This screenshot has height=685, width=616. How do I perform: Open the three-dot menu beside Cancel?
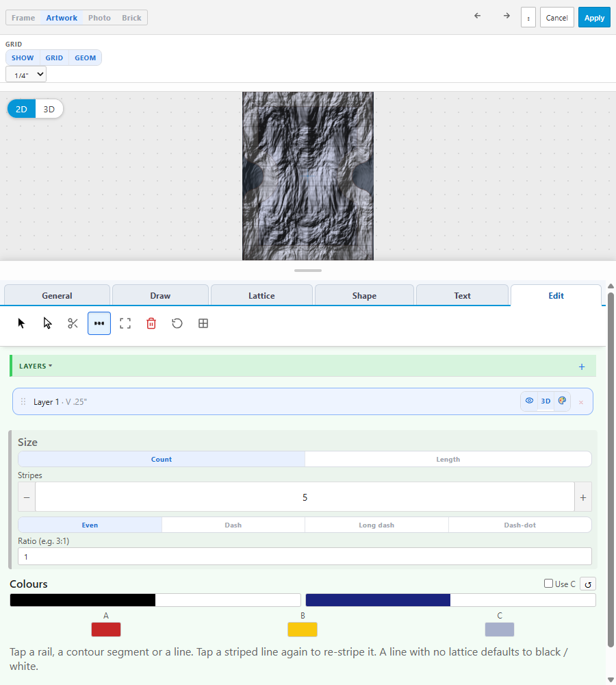coord(528,18)
